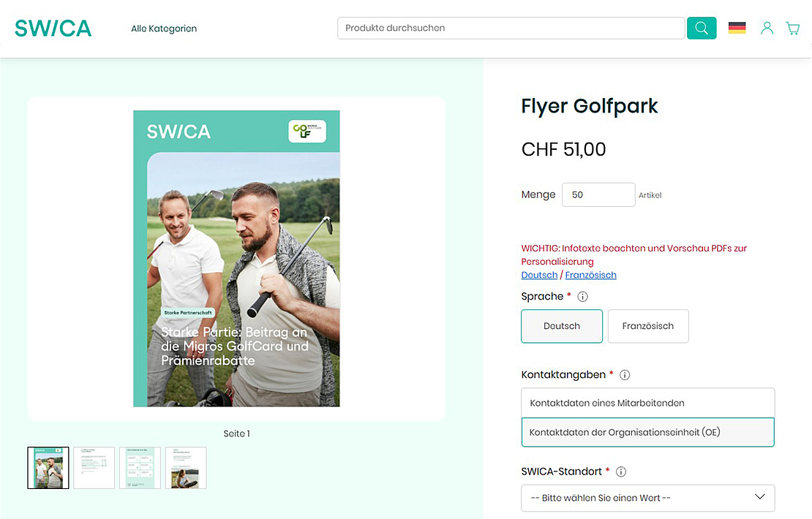812x519 pixels.
Task: Select Deutsch language option
Action: [x=562, y=326]
